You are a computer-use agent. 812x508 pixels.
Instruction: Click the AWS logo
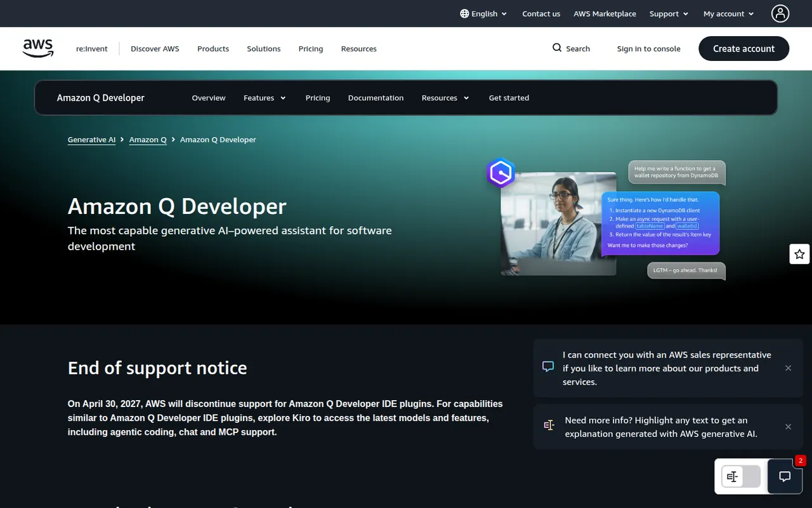pyautogui.click(x=38, y=48)
